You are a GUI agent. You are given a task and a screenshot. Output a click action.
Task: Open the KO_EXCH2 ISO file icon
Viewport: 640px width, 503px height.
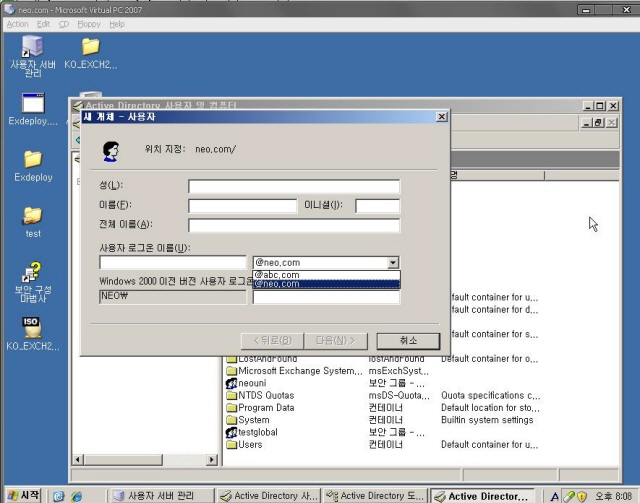[x=33, y=334]
